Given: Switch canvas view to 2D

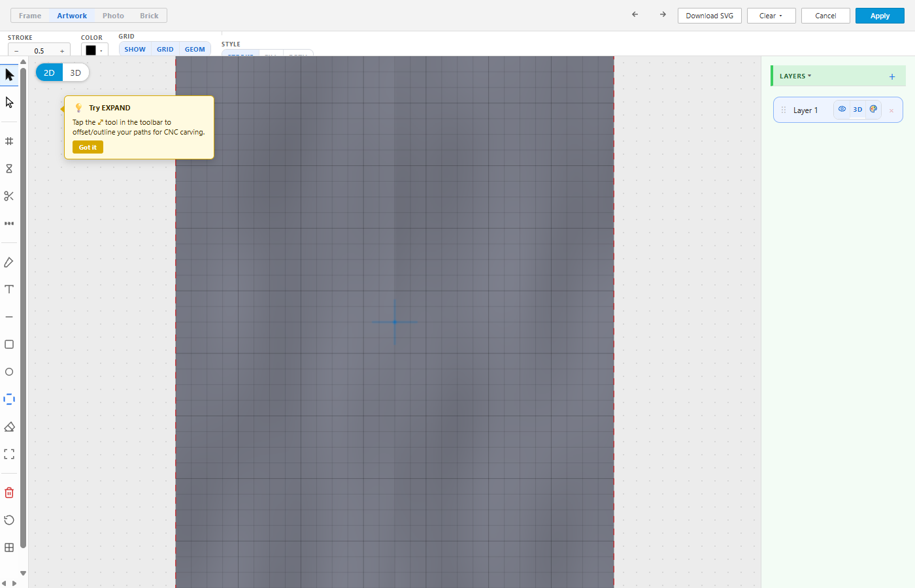Looking at the screenshot, I should pyautogui.click(x=49, y=73).
